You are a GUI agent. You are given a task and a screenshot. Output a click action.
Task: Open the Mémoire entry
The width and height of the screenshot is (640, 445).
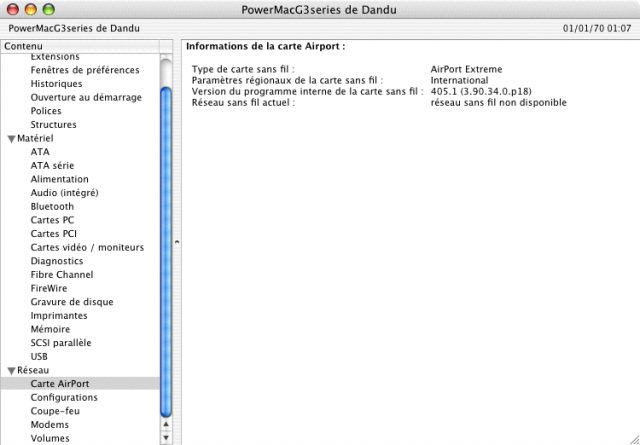pyautogui.click(x=50, y=329)
